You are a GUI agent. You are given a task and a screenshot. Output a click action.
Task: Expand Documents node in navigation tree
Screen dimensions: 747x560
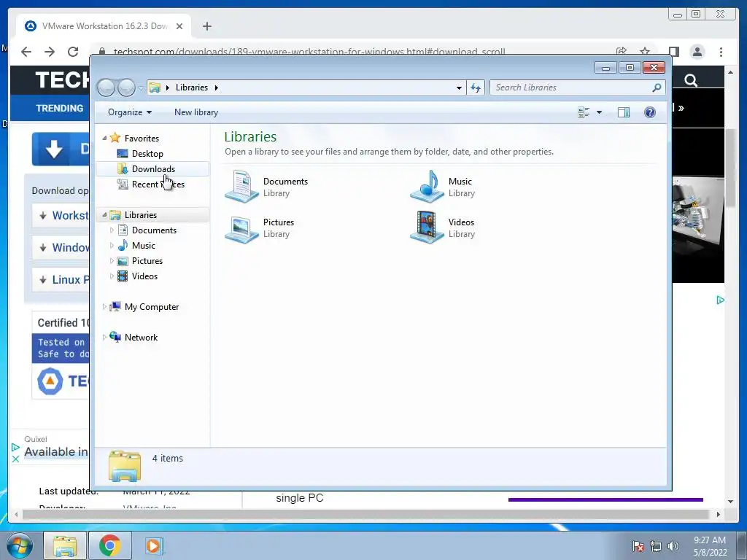pos(112,230)
